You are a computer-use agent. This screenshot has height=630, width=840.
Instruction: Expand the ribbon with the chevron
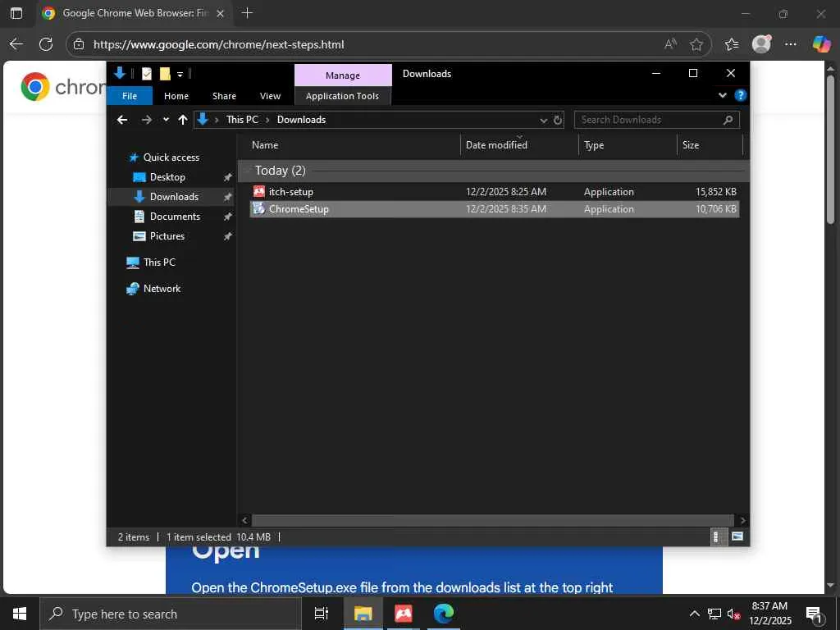click(x=723, y=95)
